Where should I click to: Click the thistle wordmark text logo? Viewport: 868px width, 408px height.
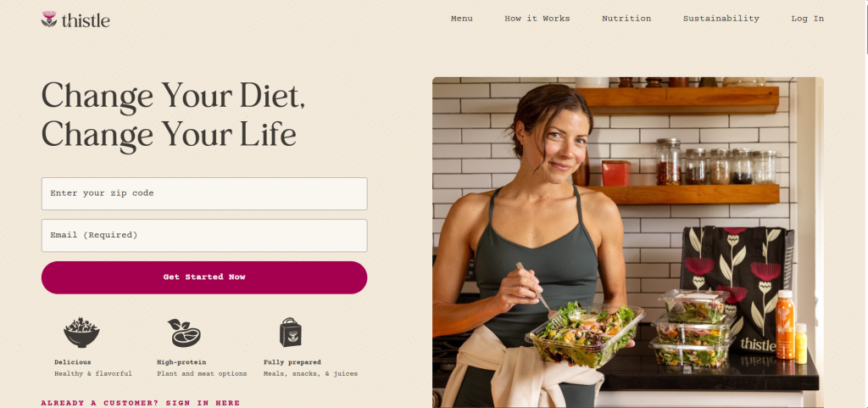tap(86, 20)
